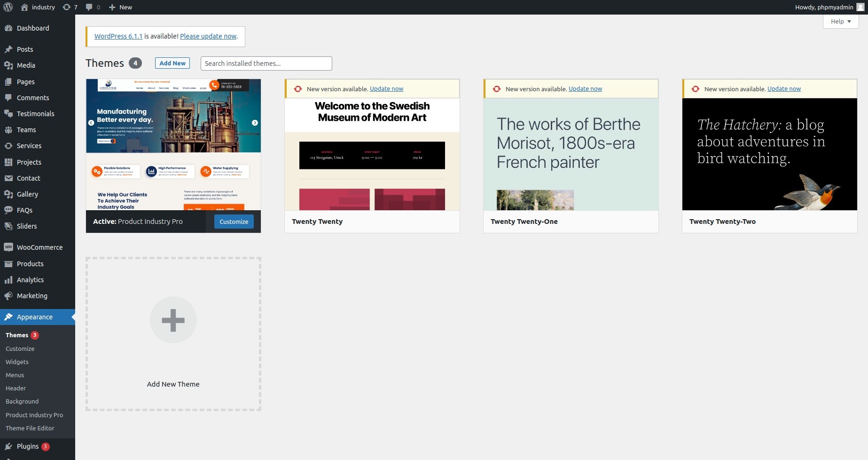Click the Projects icon in sidebar
This screenshot has width=868, height=460.
[x=8, y=162]
